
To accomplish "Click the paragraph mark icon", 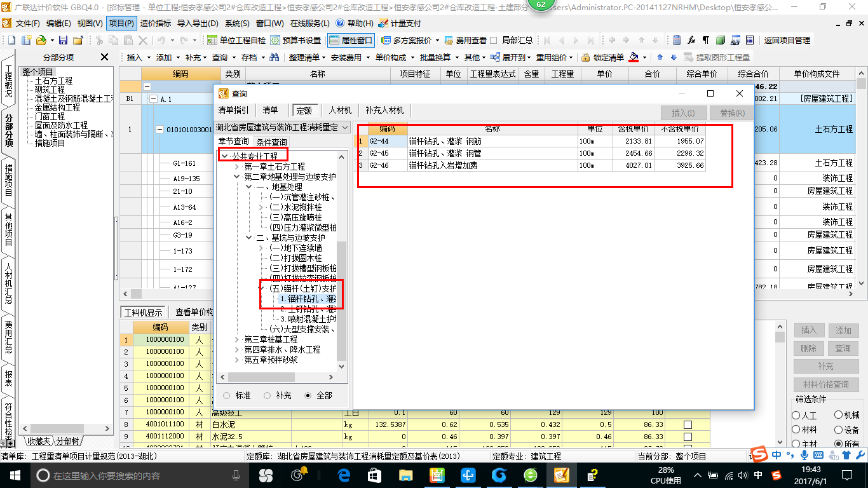I will tap(705, 40).
